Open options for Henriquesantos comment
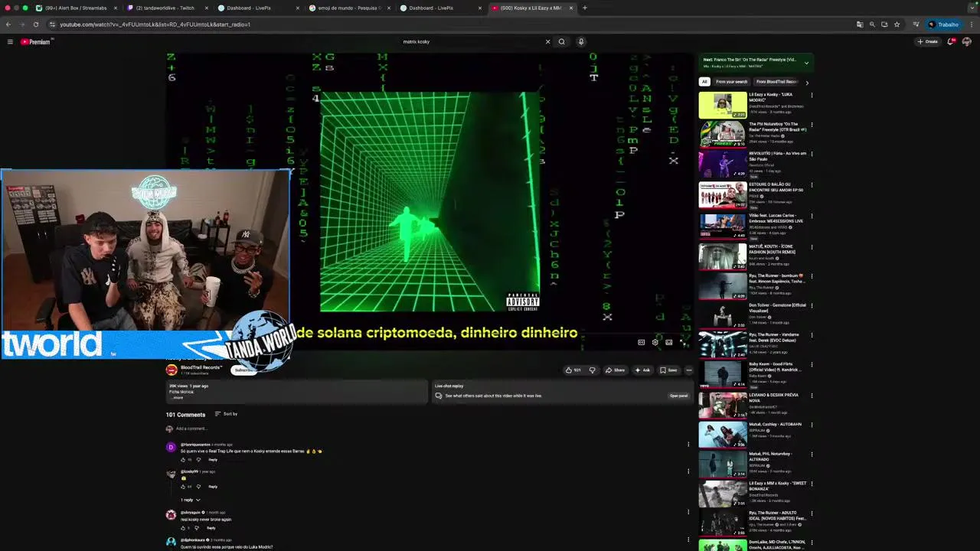Screen dimensions: 980x551 pos(688,444)
